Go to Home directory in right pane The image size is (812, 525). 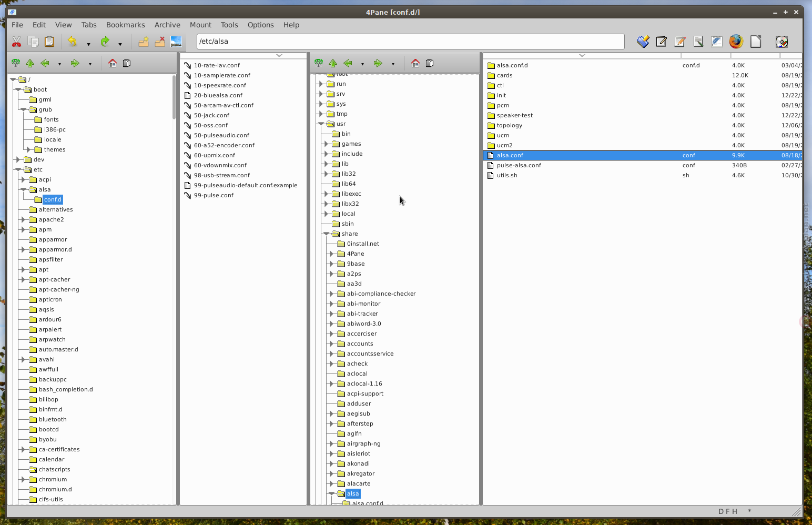tap(415, 63)
